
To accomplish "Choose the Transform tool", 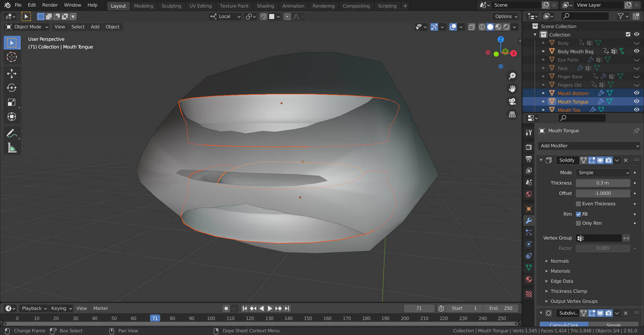I will pyautogui.click(x=11, y=117).
